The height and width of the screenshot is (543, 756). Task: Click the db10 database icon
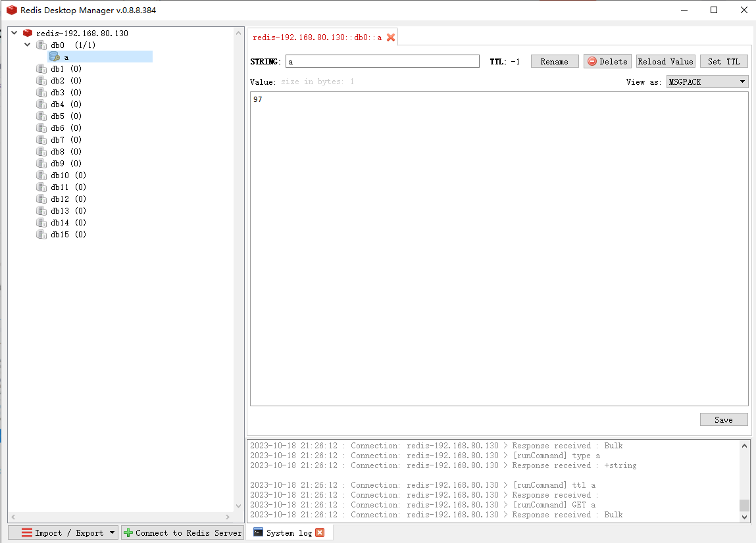[41, 175]
